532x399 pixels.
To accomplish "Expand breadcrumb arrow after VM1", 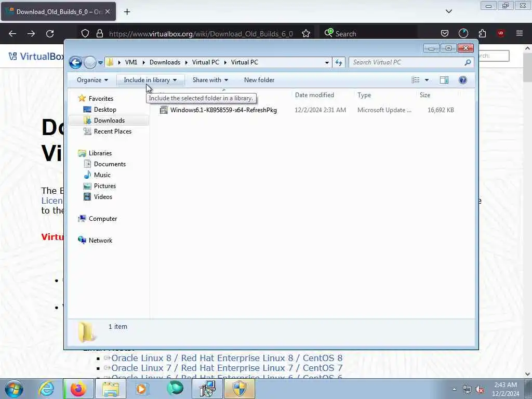I will 143,62.
